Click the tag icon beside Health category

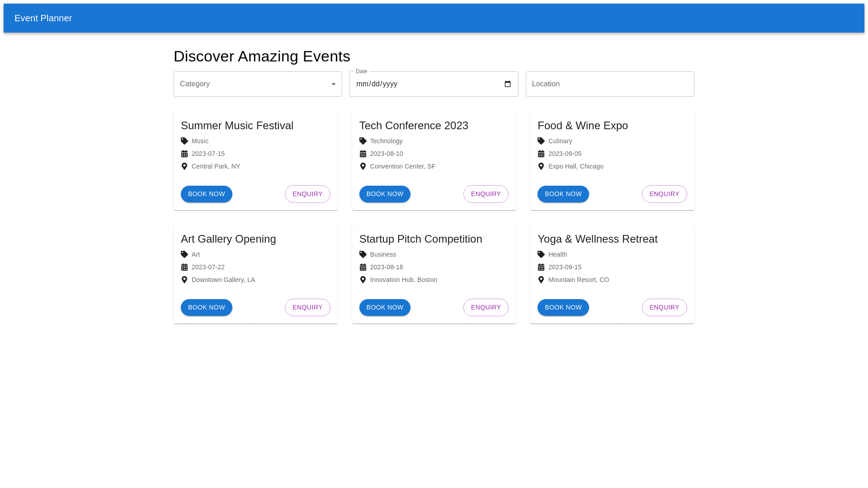pyautogui.click(x=541, y=254)
